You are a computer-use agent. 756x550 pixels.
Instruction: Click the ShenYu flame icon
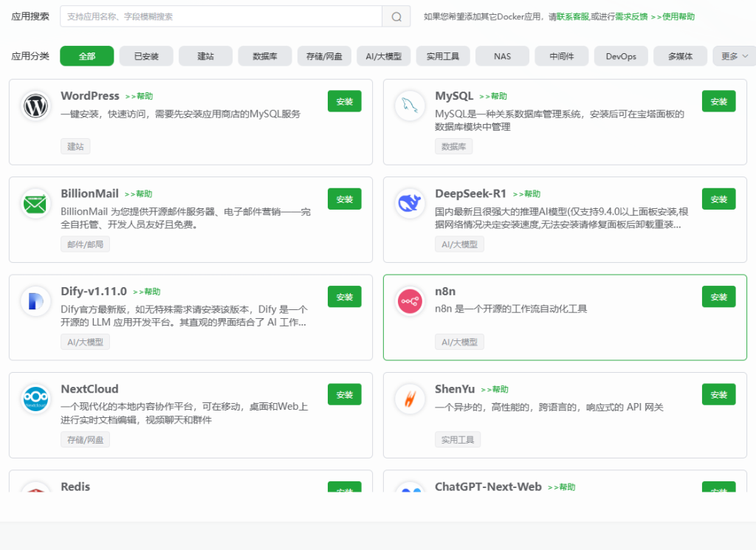pos(409,399)
